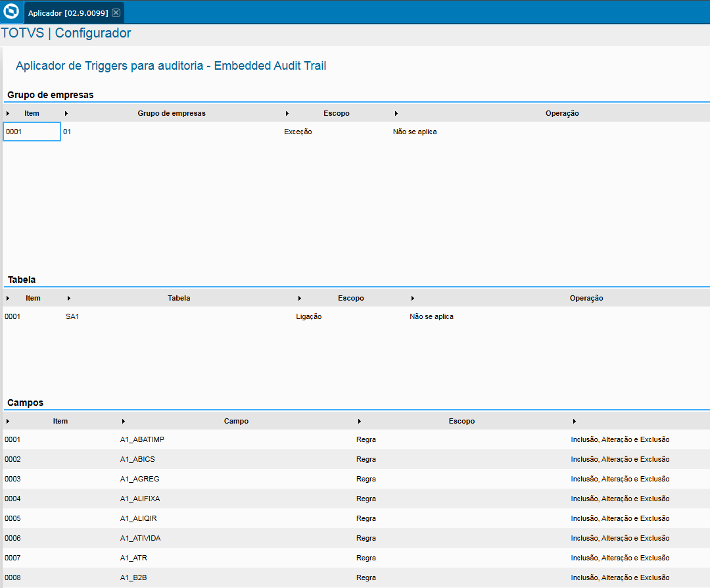Click the Ligação scope cell
710x588 pixels.
click(309, 316)
